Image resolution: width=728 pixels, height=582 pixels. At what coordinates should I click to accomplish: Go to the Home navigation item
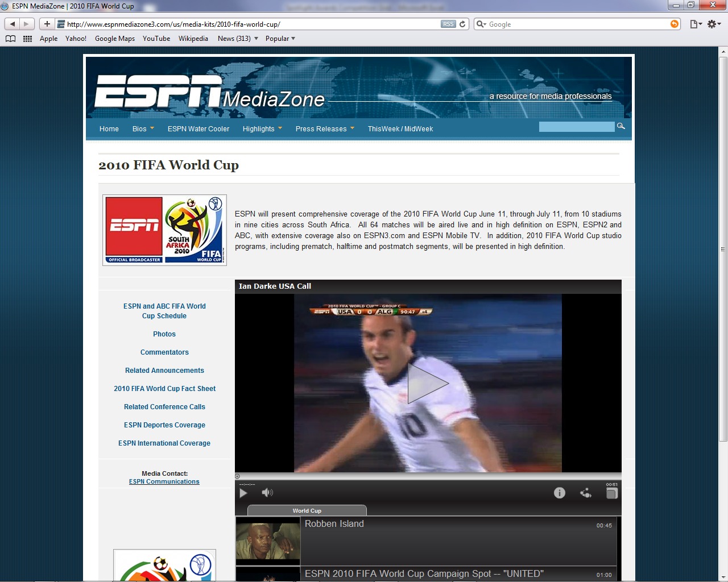point(109,129)
